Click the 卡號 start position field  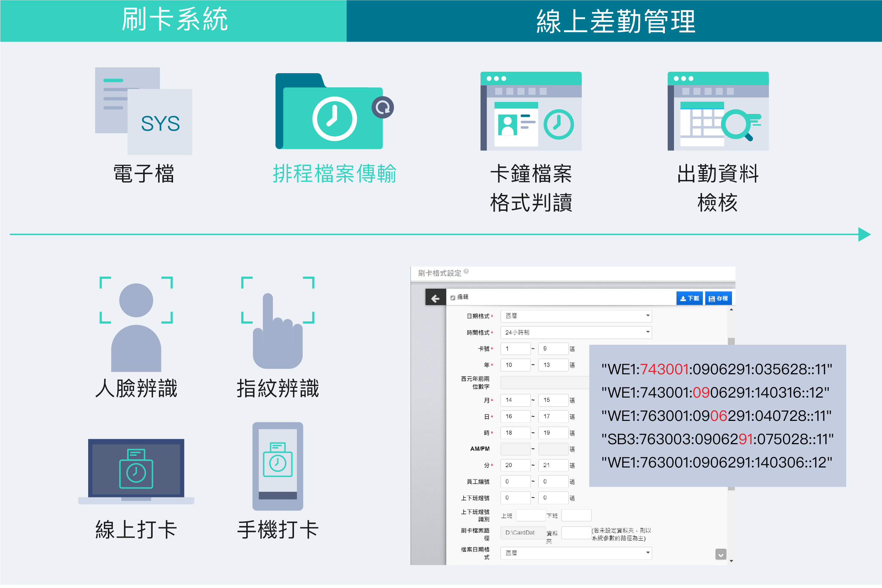[516, 349]
